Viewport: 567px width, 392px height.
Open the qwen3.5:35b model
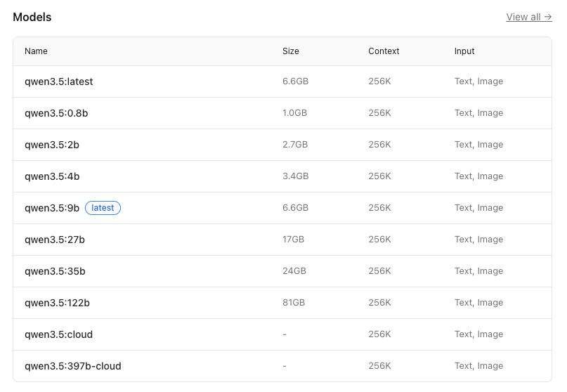[55, 271]
